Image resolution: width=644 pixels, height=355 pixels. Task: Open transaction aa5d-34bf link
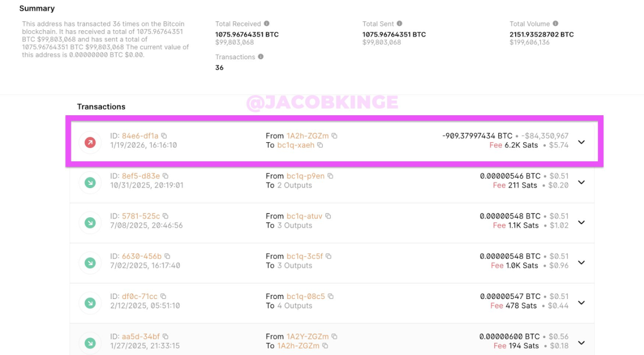click(141, 337)
